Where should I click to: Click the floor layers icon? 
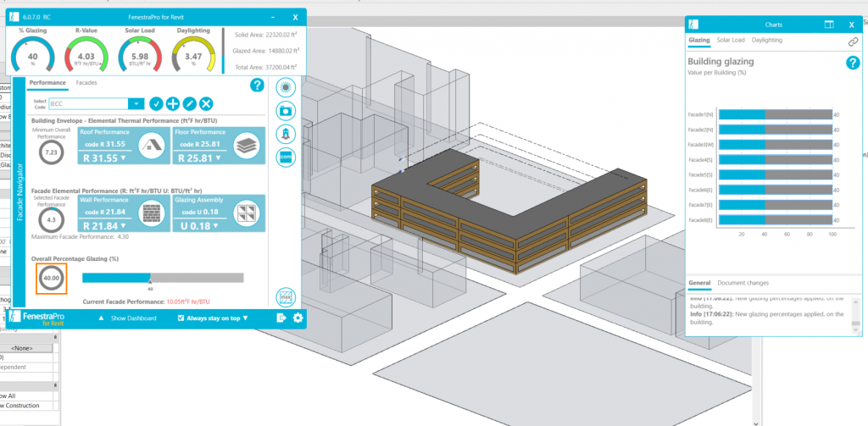coord(247,146)
